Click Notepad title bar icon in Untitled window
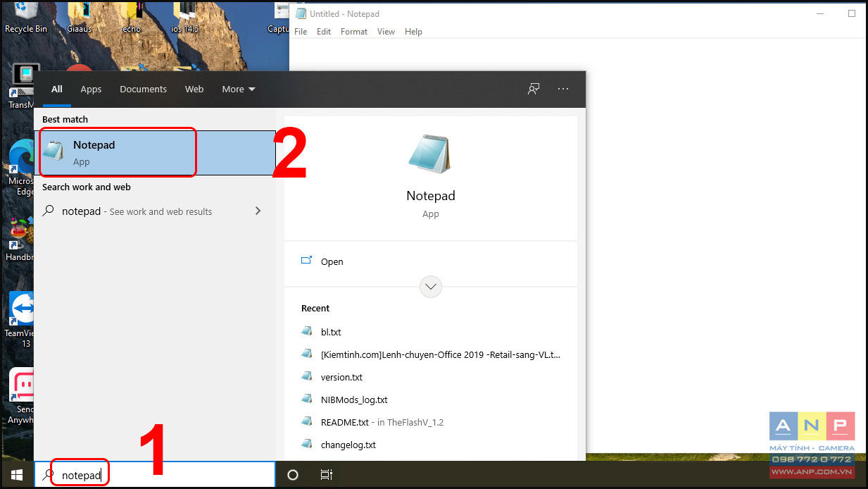This screenshot has width=868, height=489. tap(301, 13)
